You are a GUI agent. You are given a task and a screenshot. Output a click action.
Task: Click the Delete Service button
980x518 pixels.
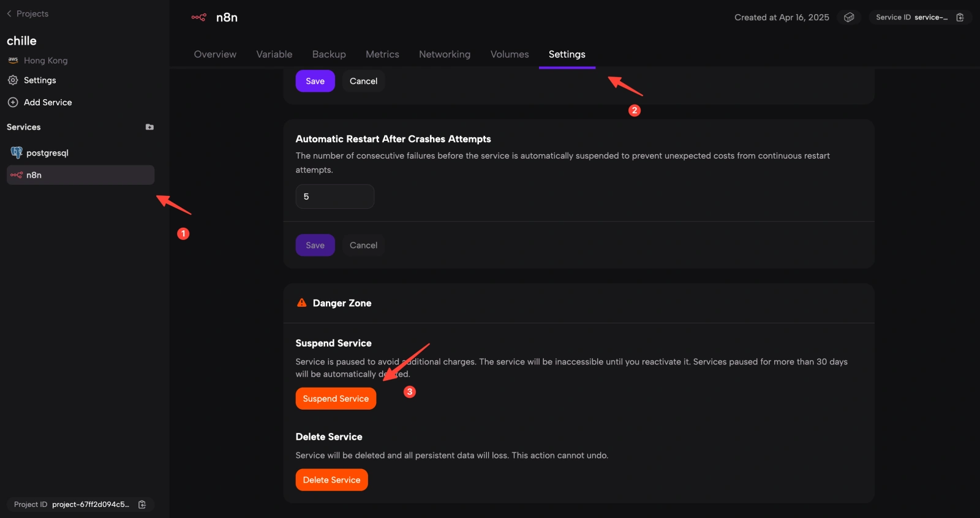click(332, 480)
